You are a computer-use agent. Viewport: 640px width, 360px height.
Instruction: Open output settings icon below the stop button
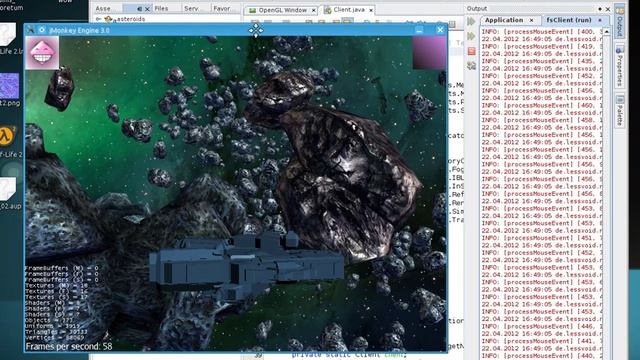[x=471, y=65]
